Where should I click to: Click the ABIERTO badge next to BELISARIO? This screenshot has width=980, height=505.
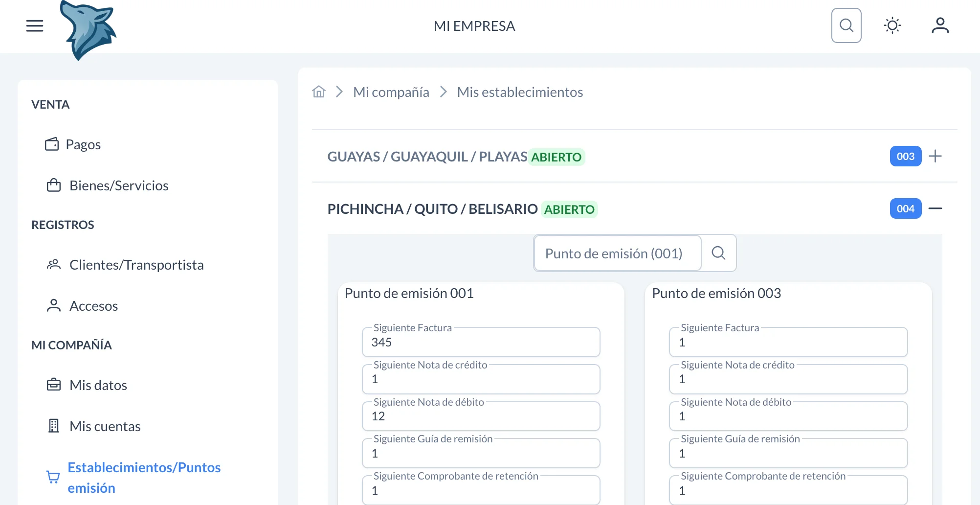coord(569,209)
